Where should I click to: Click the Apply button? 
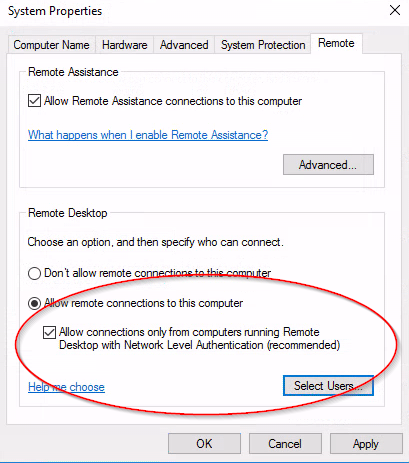pyautogui.click(x=366, y=444)
